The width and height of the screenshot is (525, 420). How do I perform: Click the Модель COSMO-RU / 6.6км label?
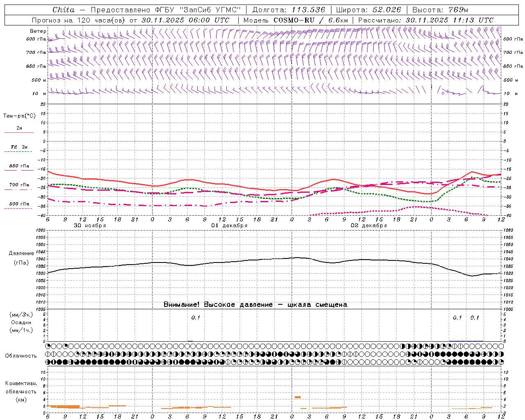[x=296, y=20]
